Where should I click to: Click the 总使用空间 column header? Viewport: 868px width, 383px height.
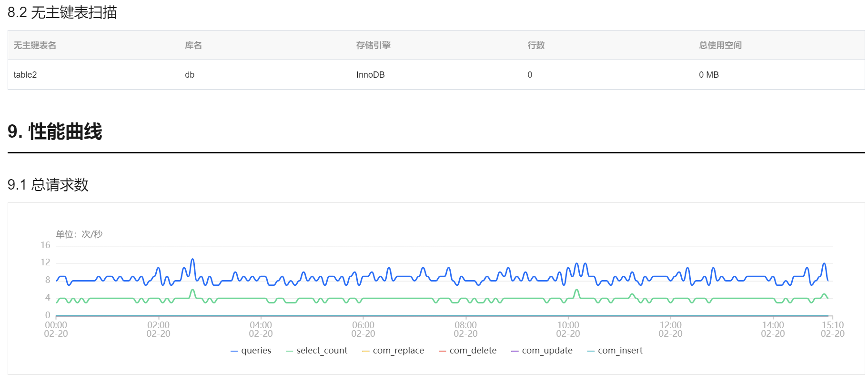(x=720, y=45)
